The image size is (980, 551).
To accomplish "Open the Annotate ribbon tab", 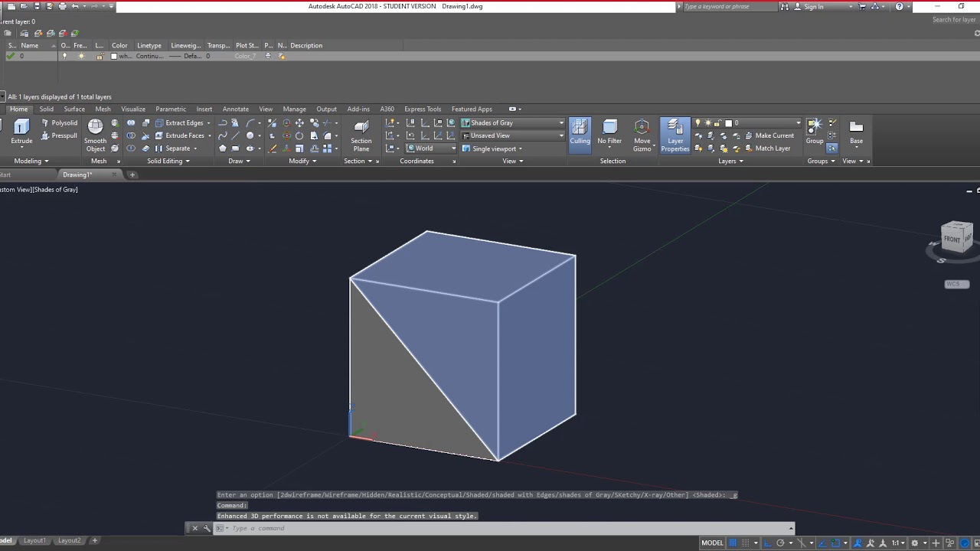I will tap(235, 109).
